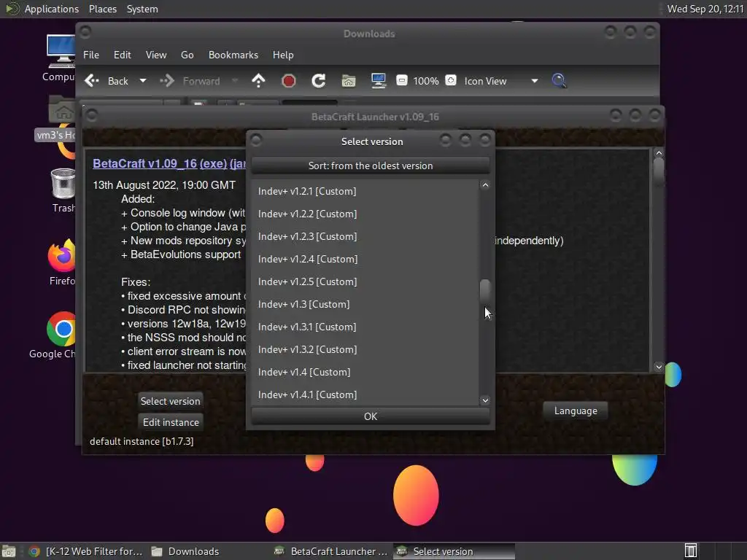
Task: Select Indev+ v1.3.2 [Custom]
Action: click(365, 349)
